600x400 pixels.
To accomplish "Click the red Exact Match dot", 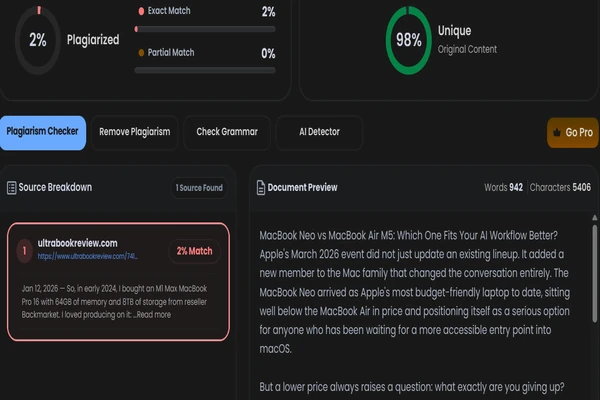I will click(141, 11).
